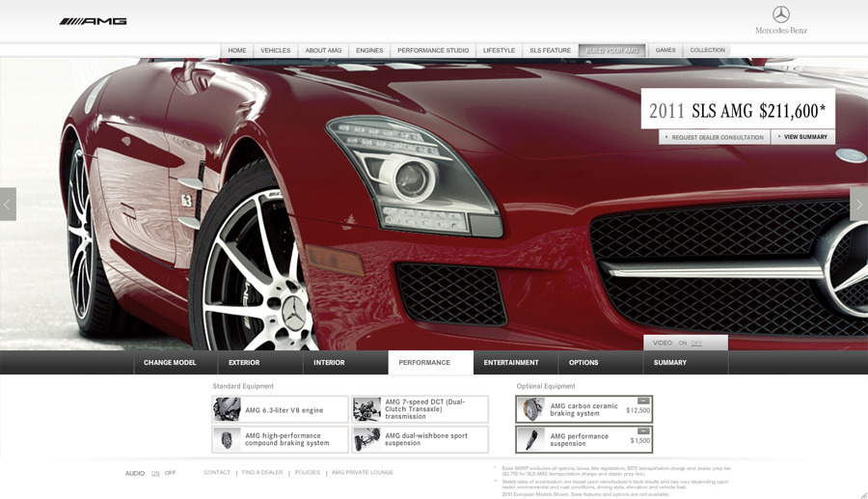Open AMG 6.3-liter V8 engine thumbnail
The width and height of the screenshot is (868, 499).
coord(227,410)
